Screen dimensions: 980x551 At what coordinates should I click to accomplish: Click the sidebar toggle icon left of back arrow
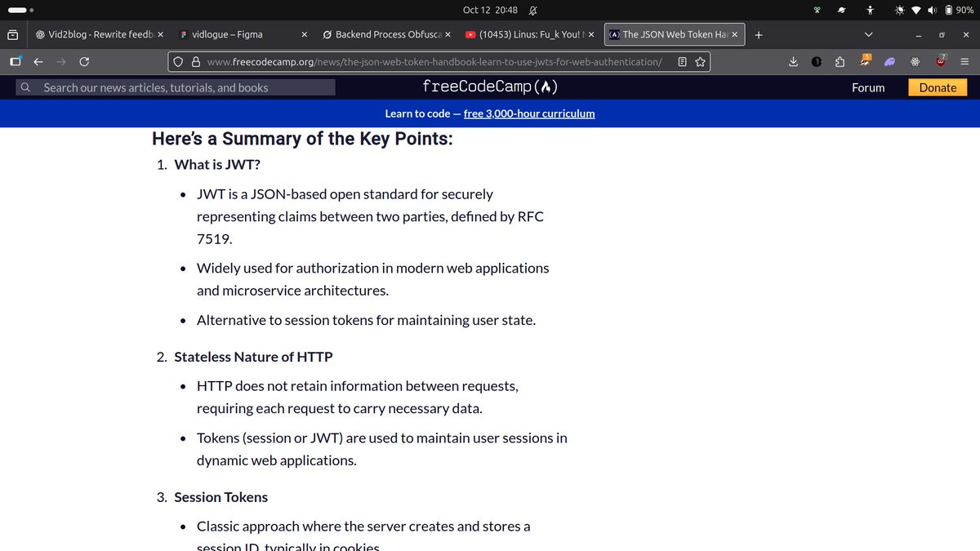pos(16,61)
